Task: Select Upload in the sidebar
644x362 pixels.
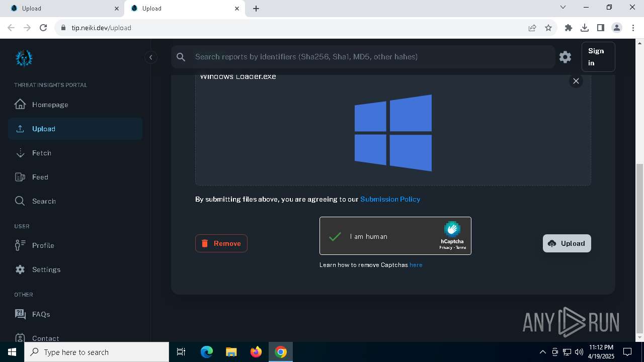Action: (75, 129)
